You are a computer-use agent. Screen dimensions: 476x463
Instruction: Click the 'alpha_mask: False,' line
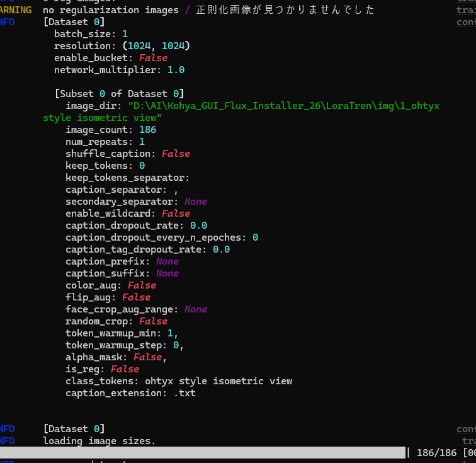(116, 357)
